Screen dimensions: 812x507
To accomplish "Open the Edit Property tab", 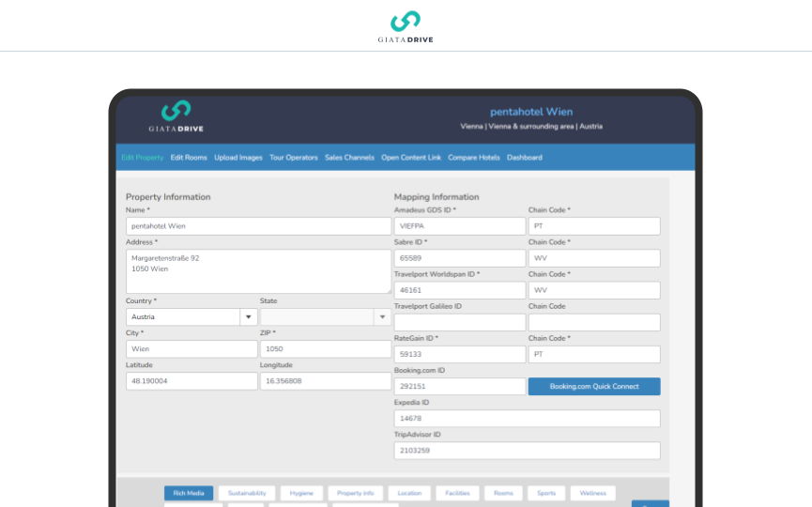I will point(143,158).
